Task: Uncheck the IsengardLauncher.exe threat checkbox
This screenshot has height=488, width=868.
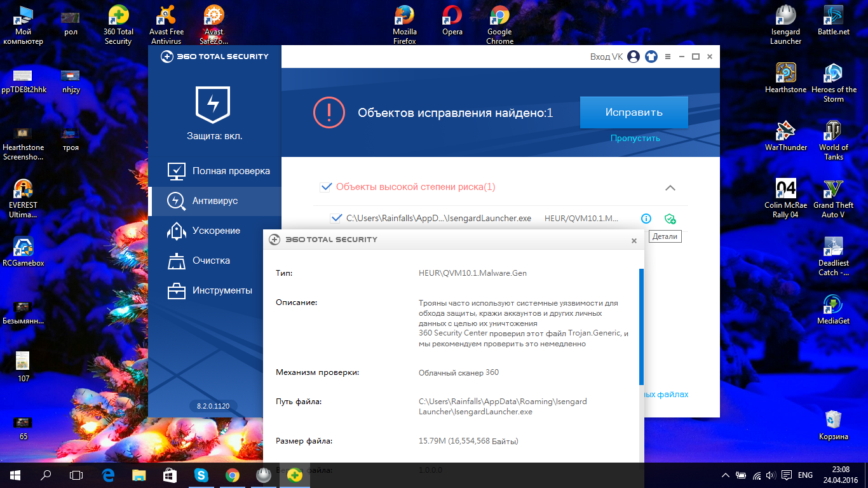Action: point(336,219)
